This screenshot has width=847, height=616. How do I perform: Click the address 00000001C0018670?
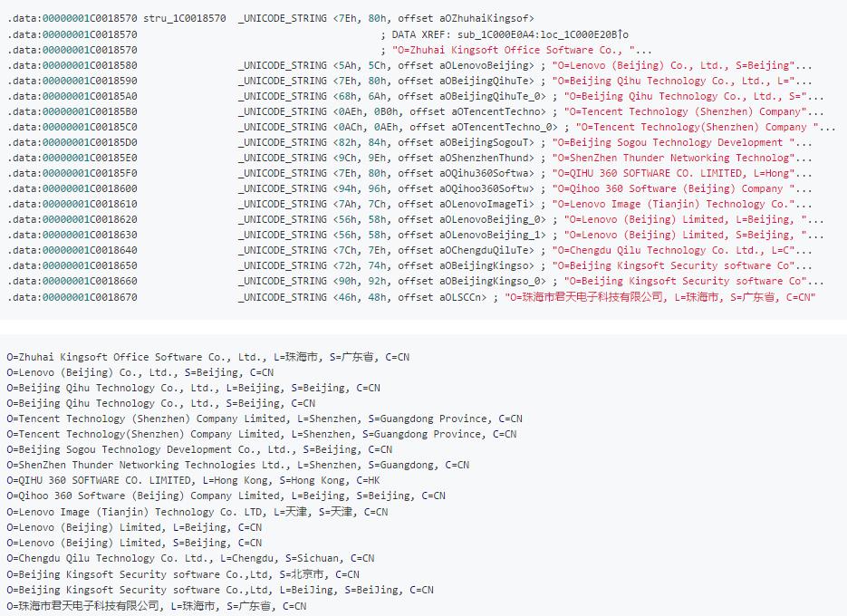tap(90, 297)
